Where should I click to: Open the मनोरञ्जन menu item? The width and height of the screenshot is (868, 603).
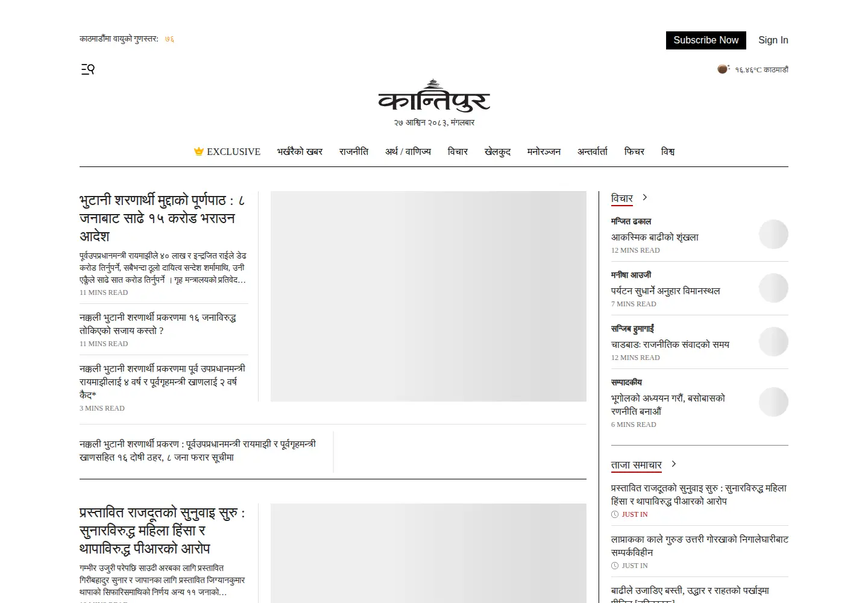pyautogui.click(x=544, y=152)
